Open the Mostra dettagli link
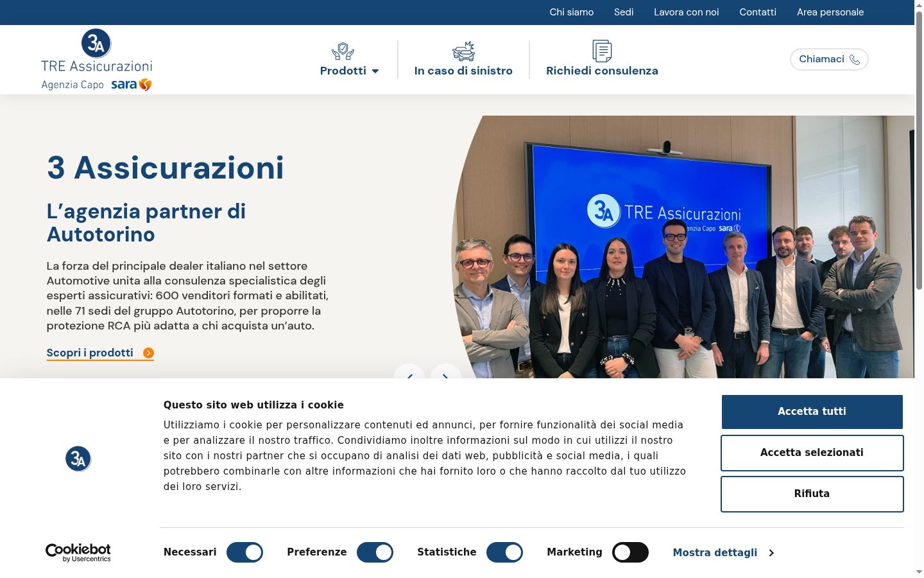Viewport: 924px width, 578px height. tap(723, 553)
